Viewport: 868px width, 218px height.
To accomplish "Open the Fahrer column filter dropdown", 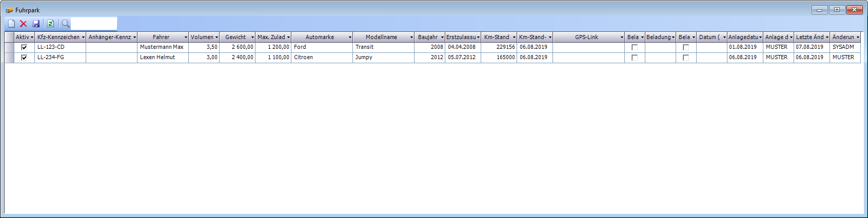I will point(186,38).
